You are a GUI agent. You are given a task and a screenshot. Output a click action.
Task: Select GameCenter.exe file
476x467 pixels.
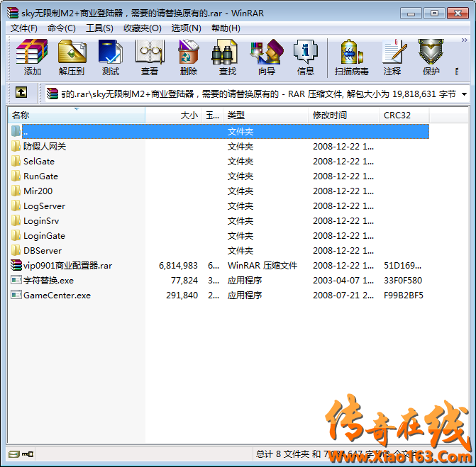(57, 295)
